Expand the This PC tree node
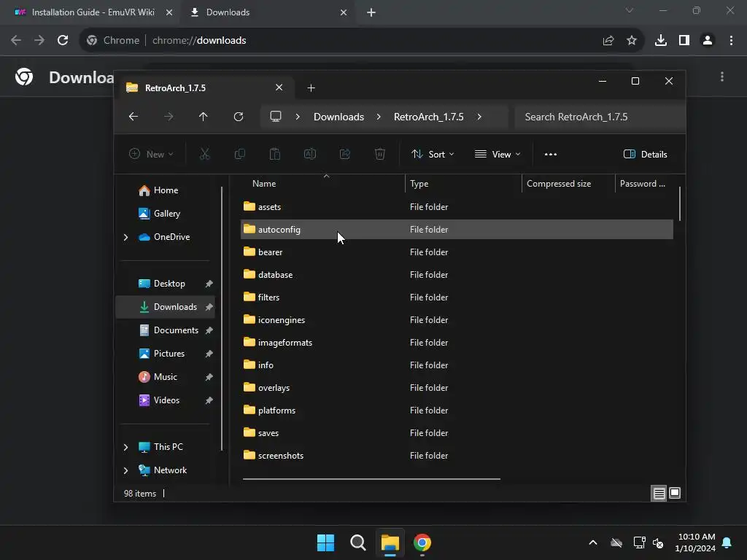This screenshot has height=560, width=747. pyautogui.click(x=125, y=447)
